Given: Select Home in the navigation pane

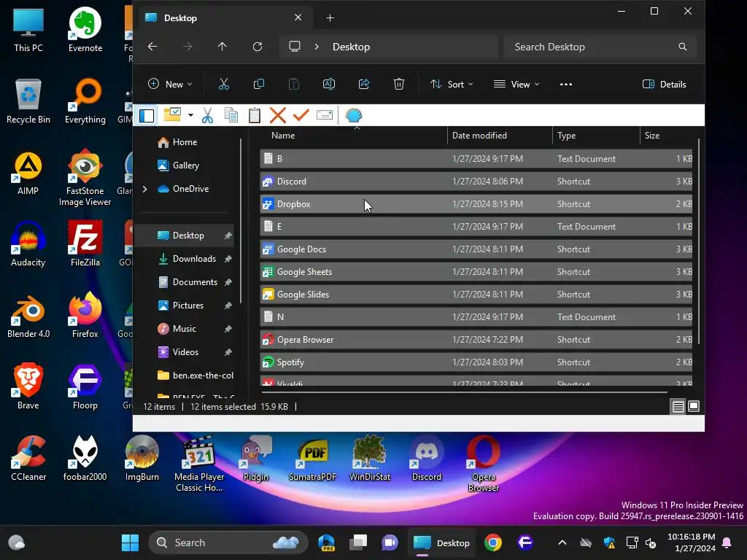Looking at the screenshot, I should pos(185,142).
